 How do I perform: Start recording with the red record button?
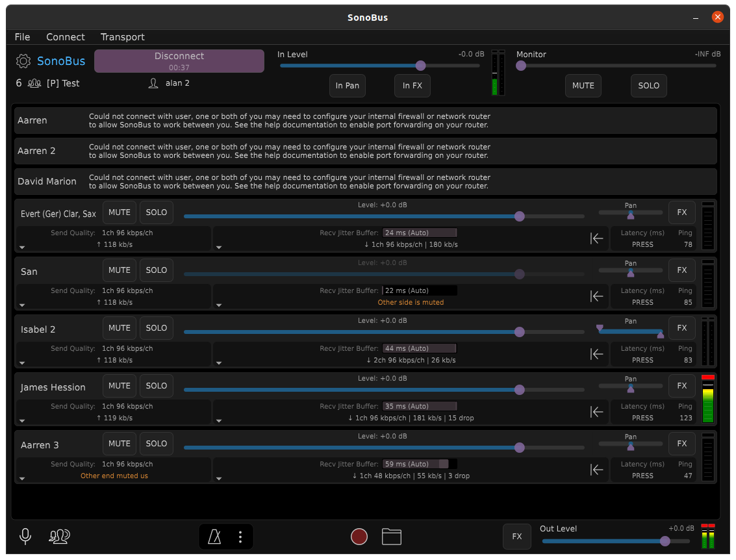[359, 537]
